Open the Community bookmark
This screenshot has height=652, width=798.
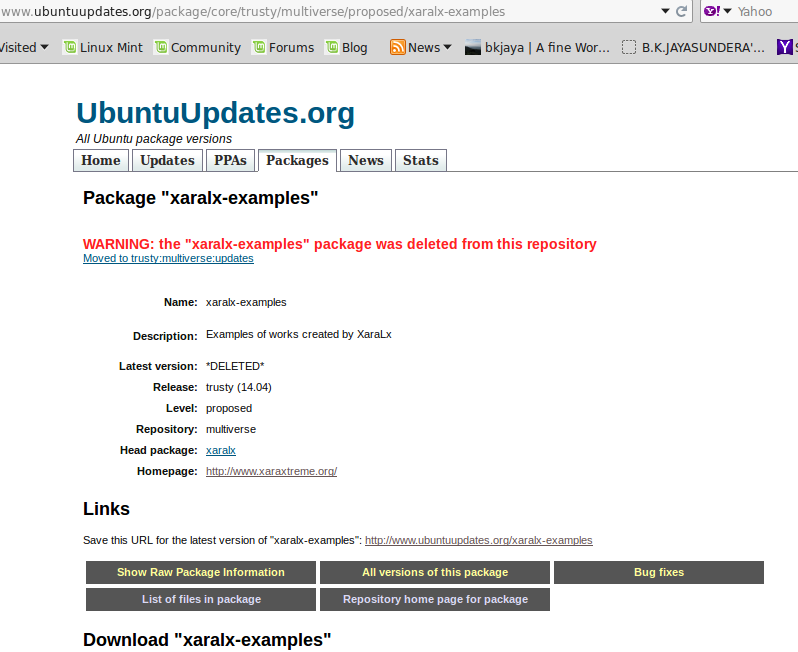(x=197, y=47)
